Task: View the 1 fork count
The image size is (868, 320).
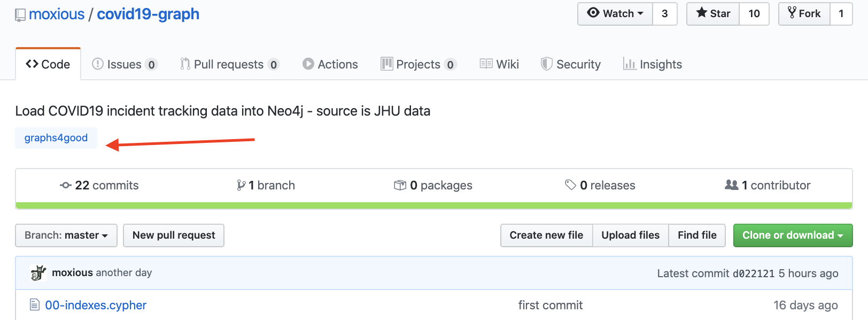Action: coord(841,14)
